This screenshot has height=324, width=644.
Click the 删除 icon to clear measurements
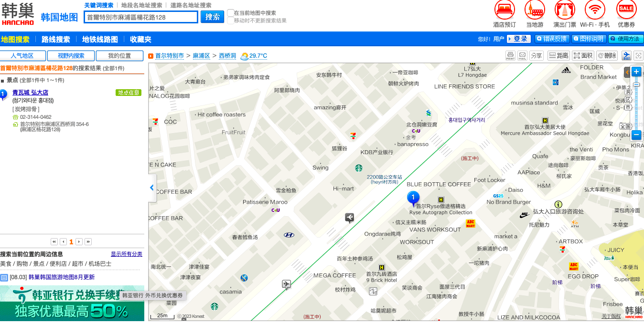click(x=607, y=55)
